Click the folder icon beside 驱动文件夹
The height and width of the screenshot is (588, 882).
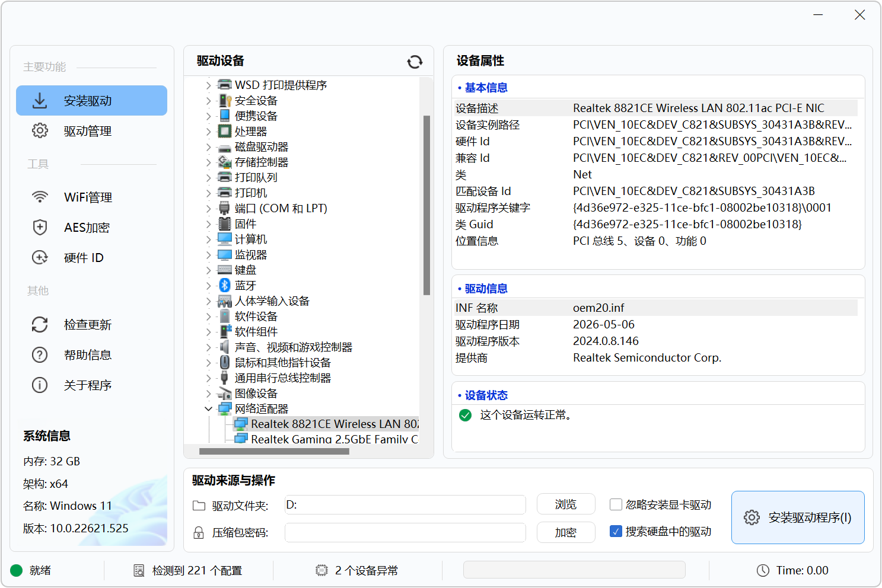click(x=199, y=506)
